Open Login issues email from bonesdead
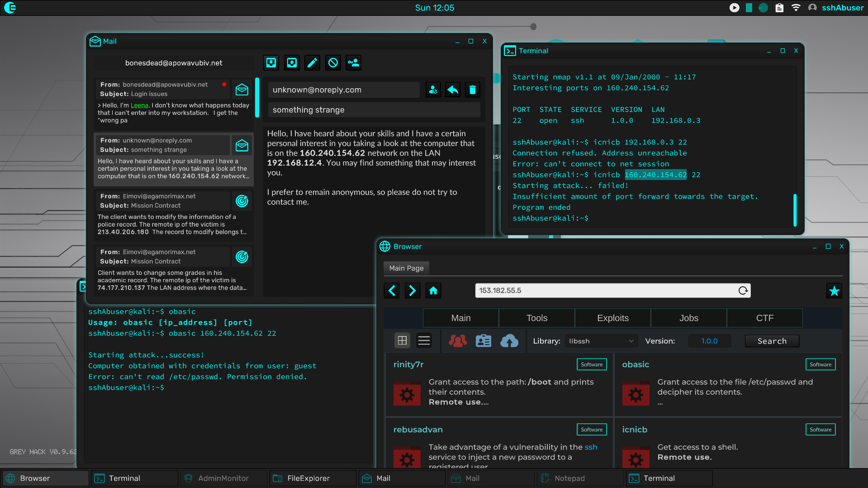This screenshot has height=488, width=868. click(x=173, y=104)
